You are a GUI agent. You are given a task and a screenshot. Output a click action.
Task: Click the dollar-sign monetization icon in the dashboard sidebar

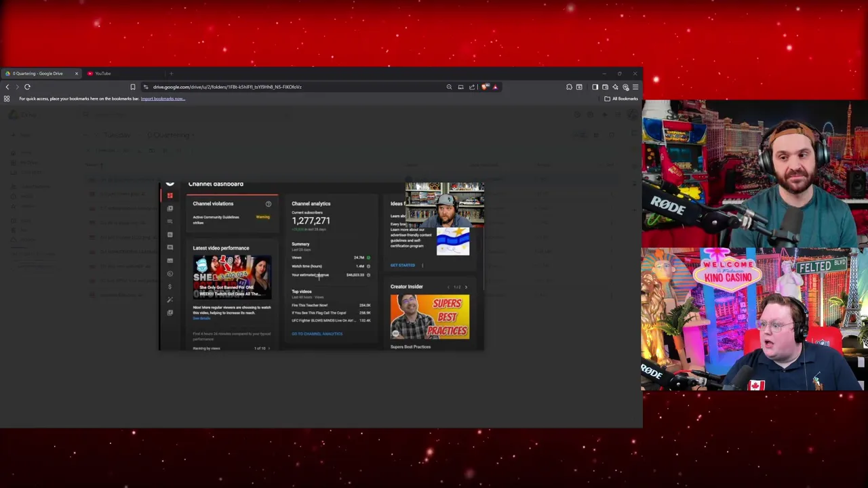pos(170,287)
